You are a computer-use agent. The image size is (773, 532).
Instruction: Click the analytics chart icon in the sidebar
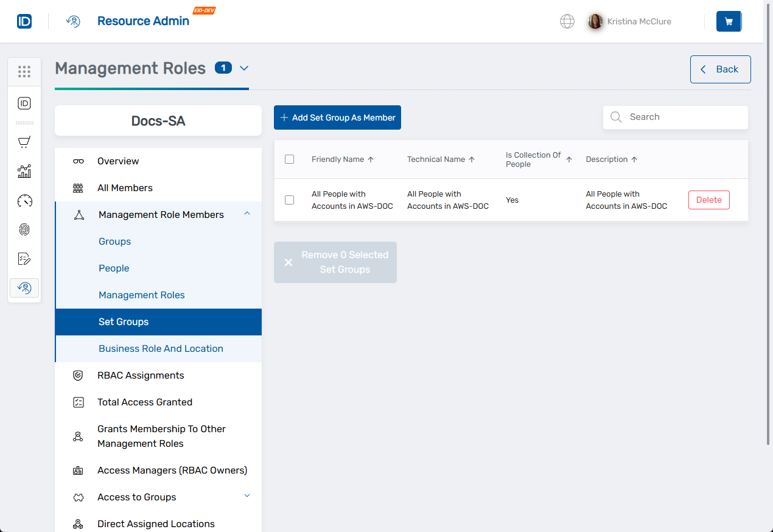(24, 171)
